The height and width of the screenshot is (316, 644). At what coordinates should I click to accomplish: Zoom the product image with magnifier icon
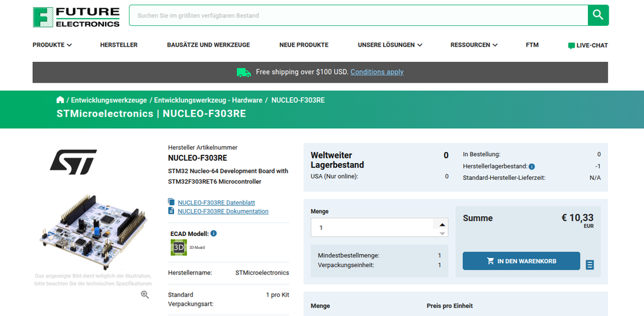[145, 295]
